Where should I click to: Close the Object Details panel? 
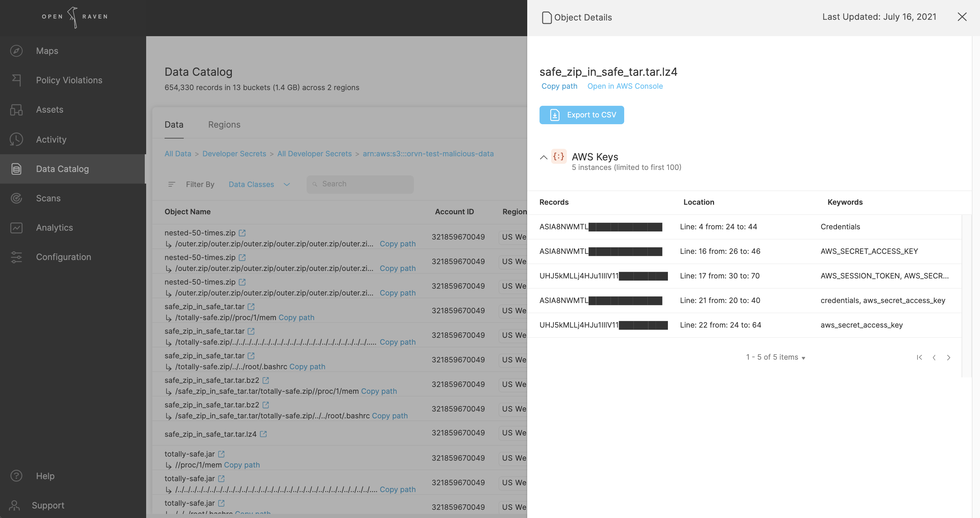pyautogui.click(x=962, y=17)
